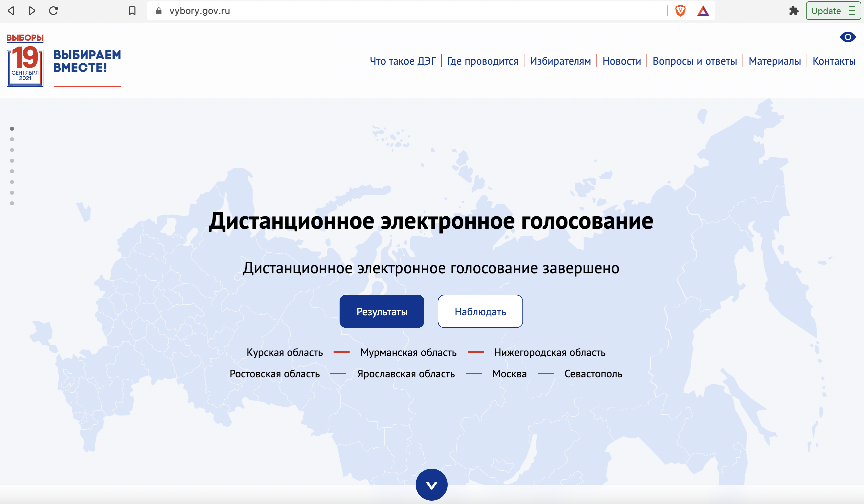Jump to the last section dot
The width and height of the screenshot is (864, 504).
(x=12, y=203)
